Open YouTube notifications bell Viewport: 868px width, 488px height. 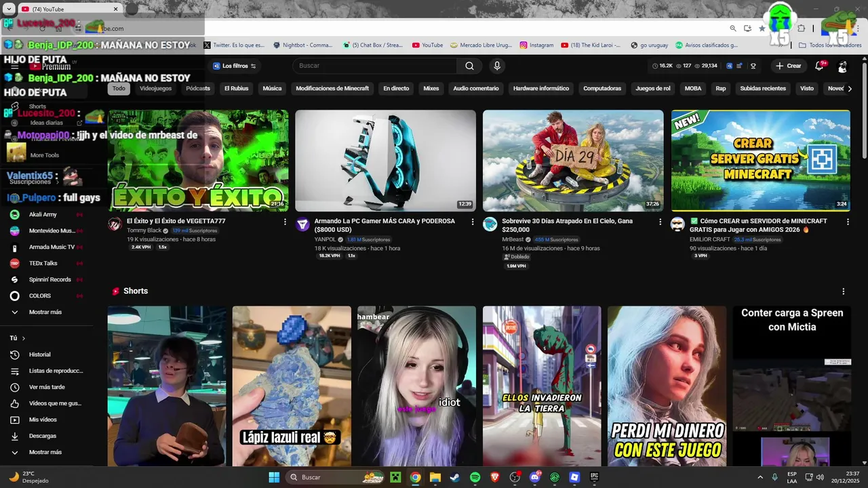tap(820, 66)
